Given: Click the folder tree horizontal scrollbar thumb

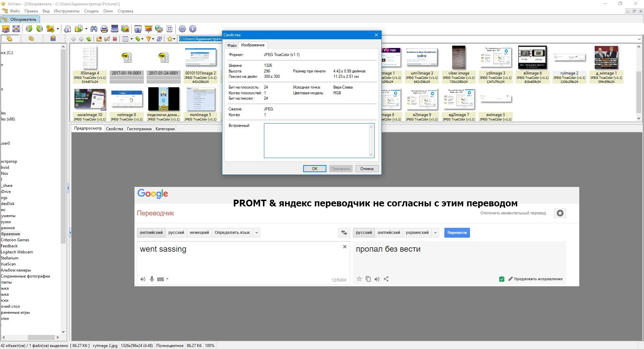Looking at the screenshot, I should pyautogui.click(x=41, y=337).
